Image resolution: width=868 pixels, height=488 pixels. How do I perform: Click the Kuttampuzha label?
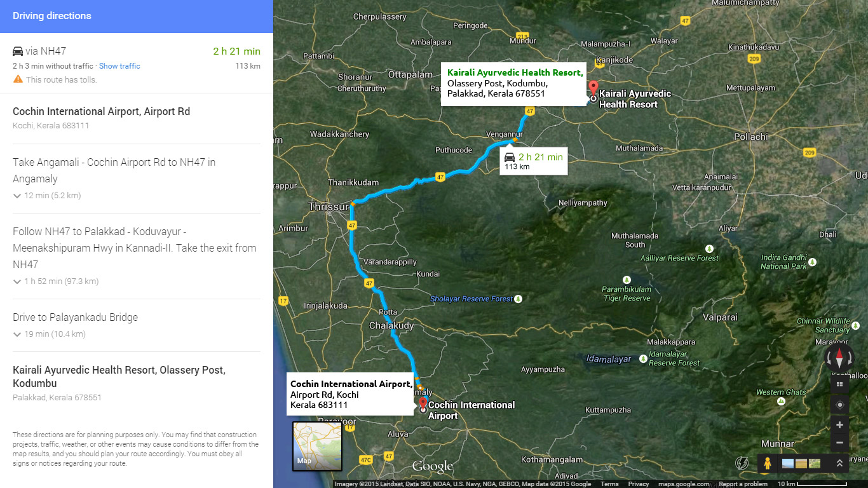[x=609, y=410]
